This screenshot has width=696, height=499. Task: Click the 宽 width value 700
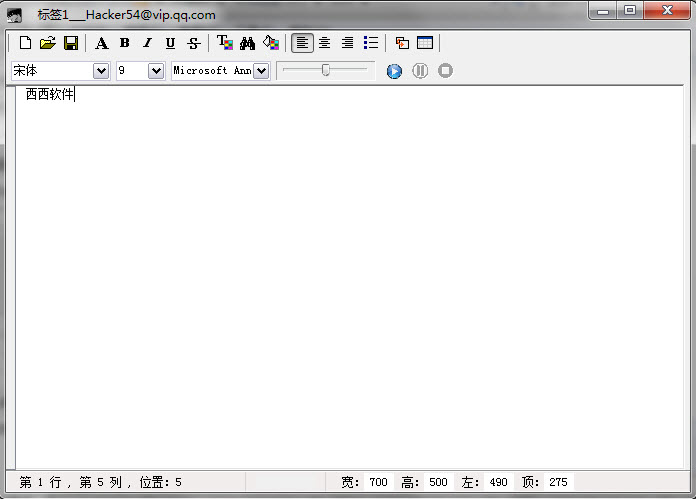click(379, 482)
